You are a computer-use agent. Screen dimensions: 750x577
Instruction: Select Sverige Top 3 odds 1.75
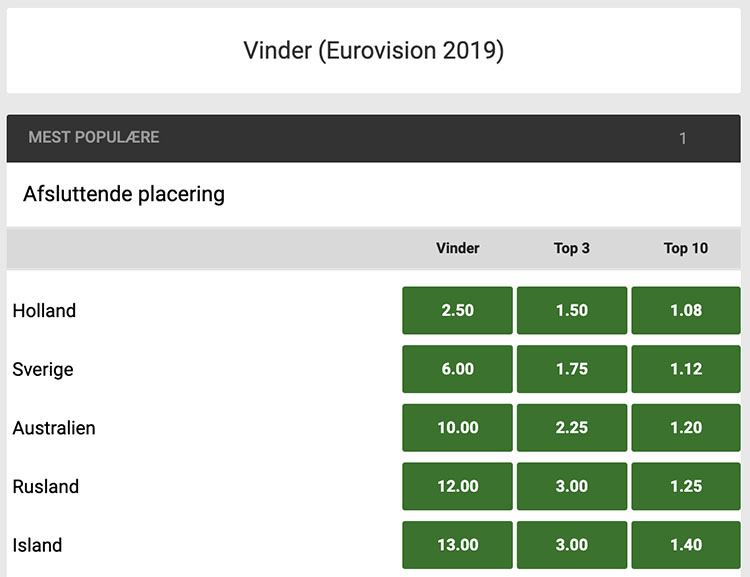coord(572,369)
